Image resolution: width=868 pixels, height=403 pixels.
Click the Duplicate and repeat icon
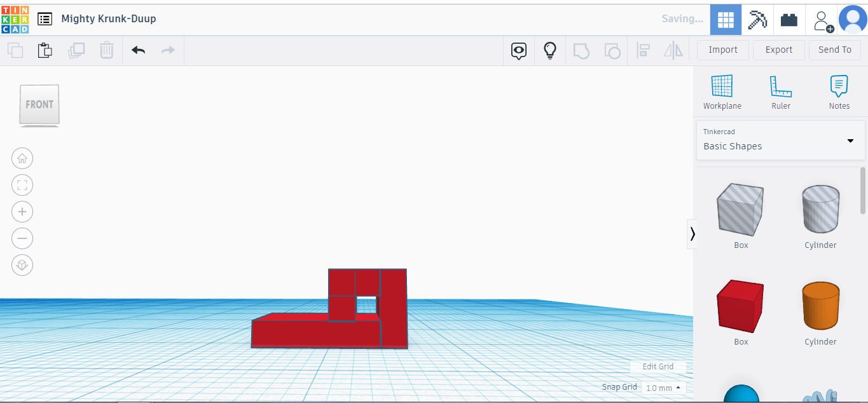[x=76, y=50]
